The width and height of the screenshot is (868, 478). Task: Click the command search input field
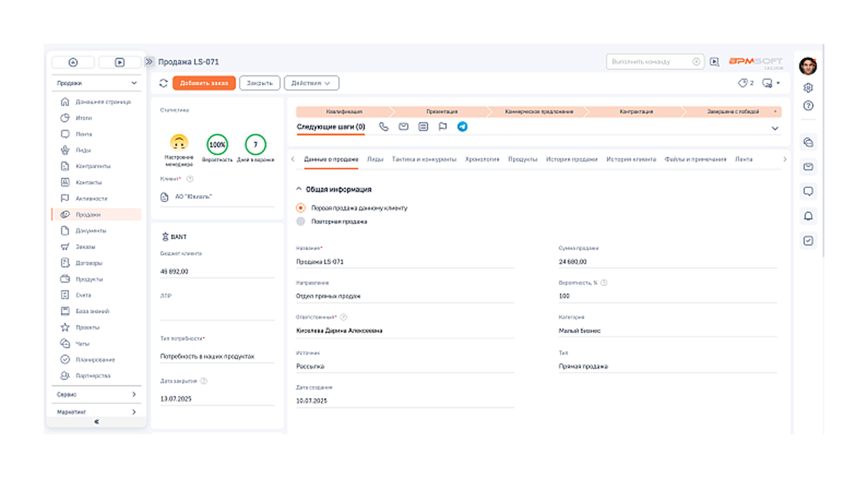(655, 62)
